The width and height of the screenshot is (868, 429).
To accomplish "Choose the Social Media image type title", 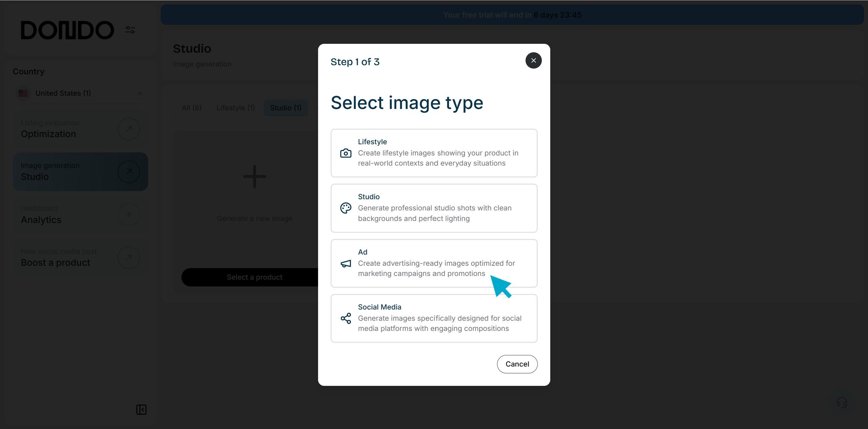I will [379, 307].
